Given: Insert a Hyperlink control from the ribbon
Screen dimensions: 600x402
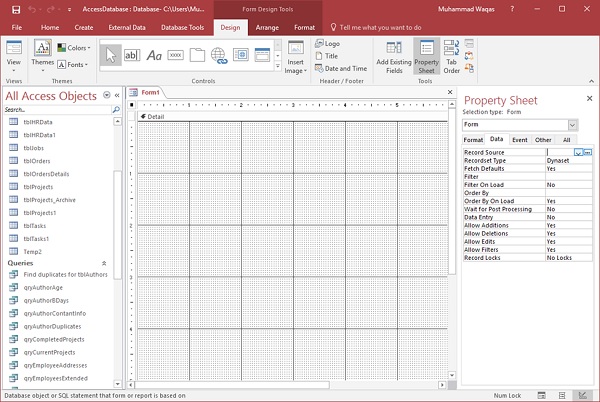Looking at the screenshot, I should coord(221,55).
